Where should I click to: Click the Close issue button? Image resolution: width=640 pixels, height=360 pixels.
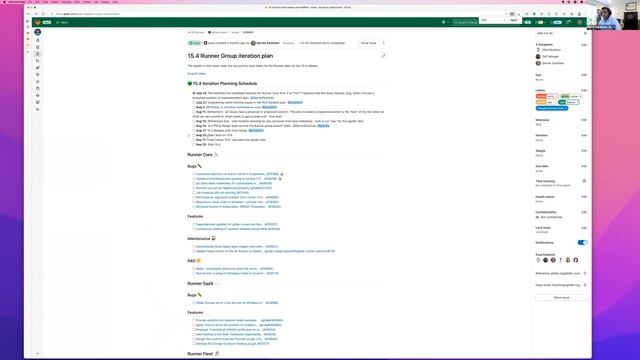368,43
